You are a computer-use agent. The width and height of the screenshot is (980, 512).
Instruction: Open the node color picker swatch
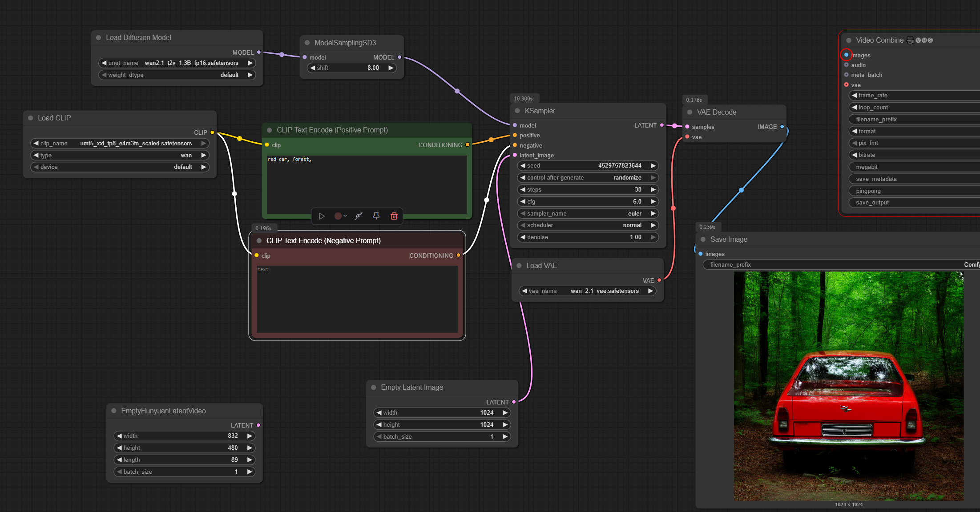click(338, 216)
